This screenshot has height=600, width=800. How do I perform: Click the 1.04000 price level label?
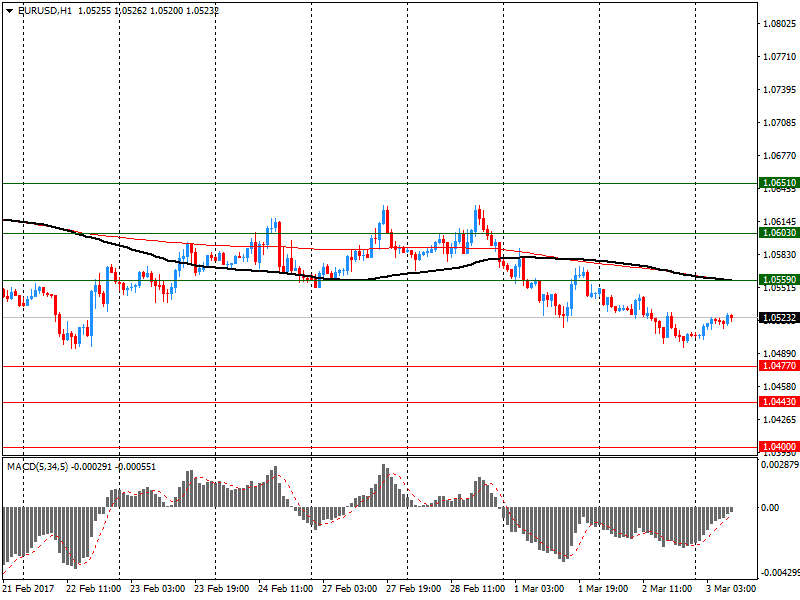pyautogui.click(x=778, y=447)
